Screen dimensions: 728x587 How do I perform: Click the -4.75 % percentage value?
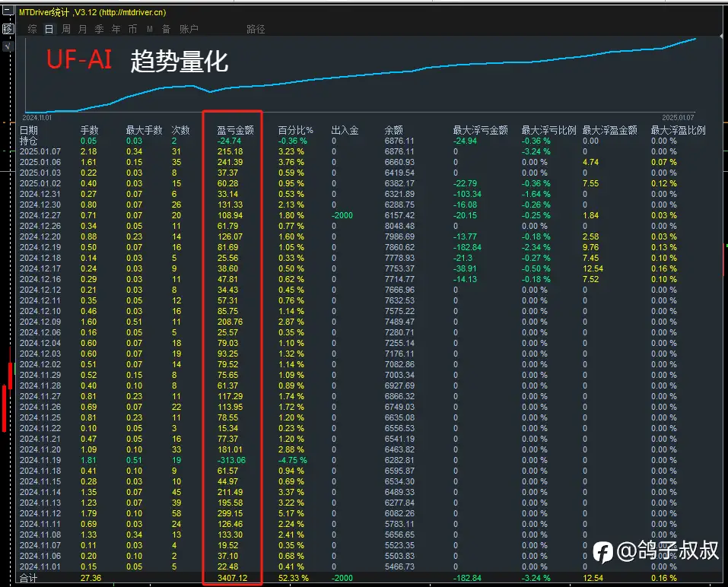pyautogui.click(x=293, y=460)
